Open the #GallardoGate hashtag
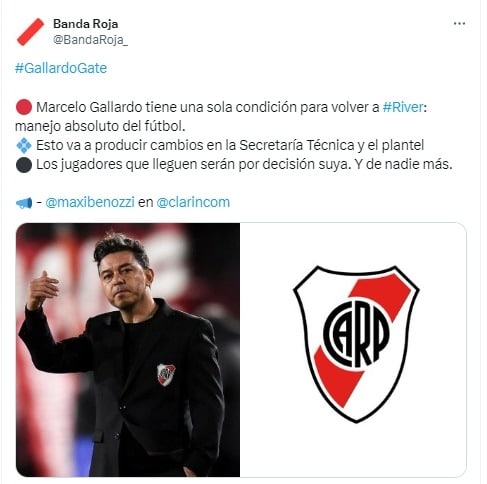487x484 pixels. (x=61, y=68)
